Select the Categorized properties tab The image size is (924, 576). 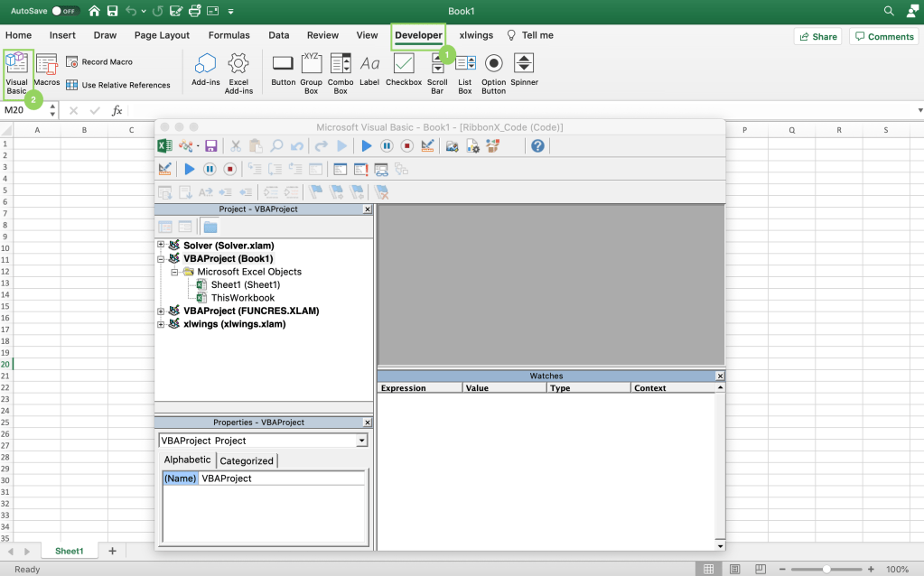coord(247,460)
